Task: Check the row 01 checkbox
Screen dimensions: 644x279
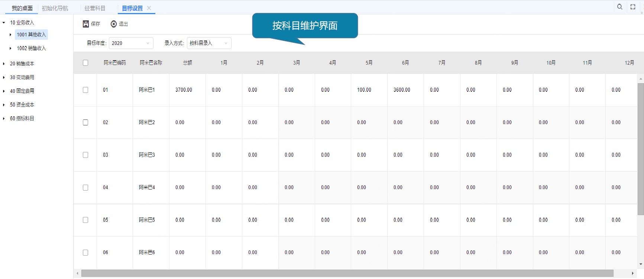Action: coord(85,90)
